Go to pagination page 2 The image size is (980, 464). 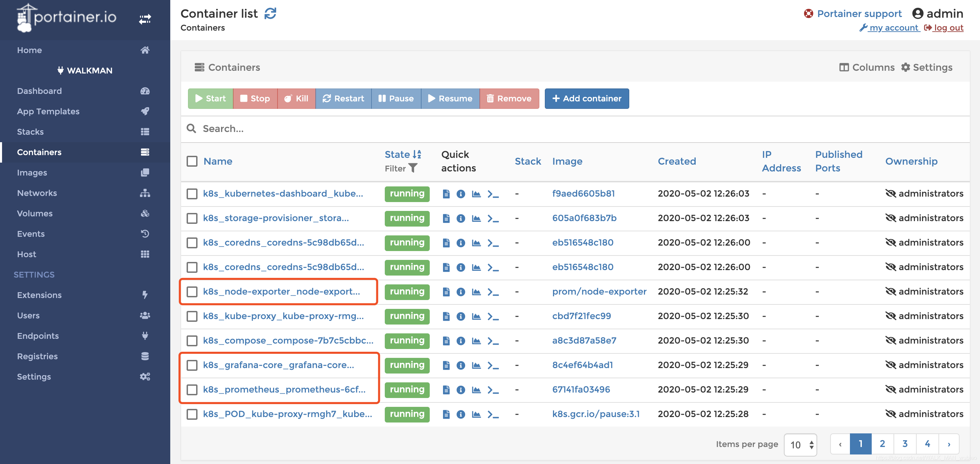pyautogui.click(x=882, y=444)
